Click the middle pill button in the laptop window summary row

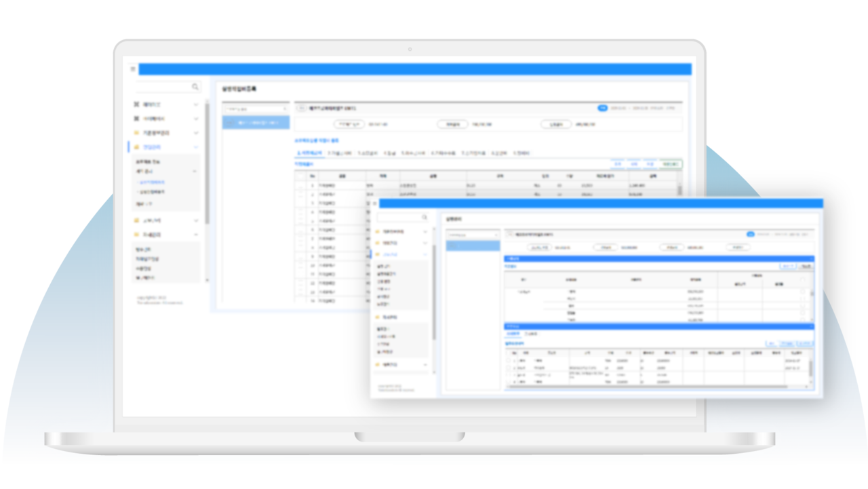[x=452, y=125]
